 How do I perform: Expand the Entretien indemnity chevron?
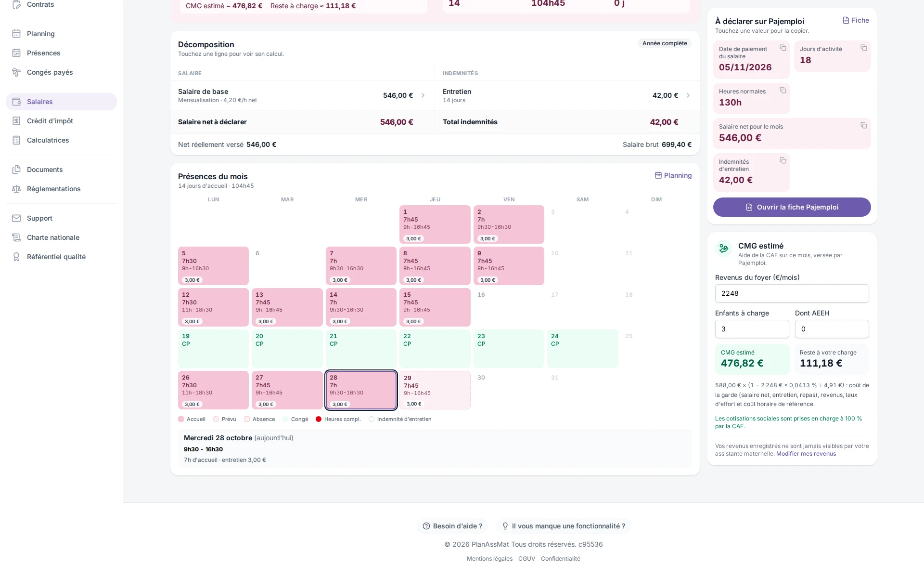tap(688, 95)
